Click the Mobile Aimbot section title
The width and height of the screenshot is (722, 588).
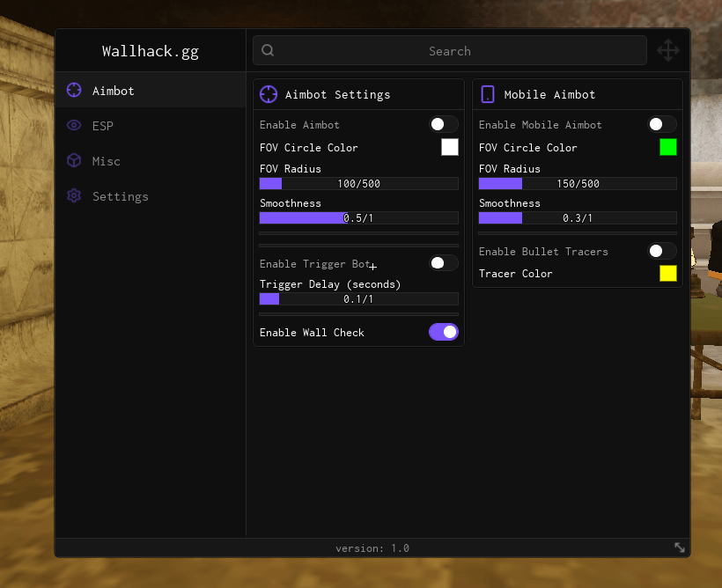coord(549,94)
